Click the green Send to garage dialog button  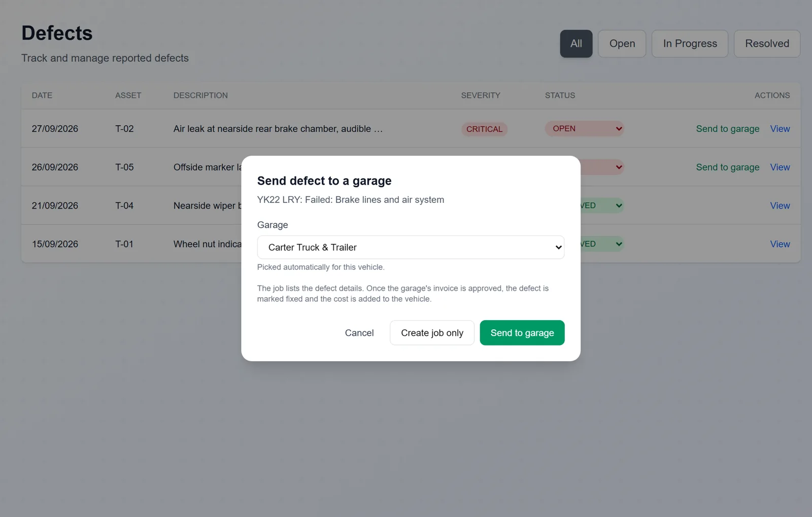click(522, 333)
